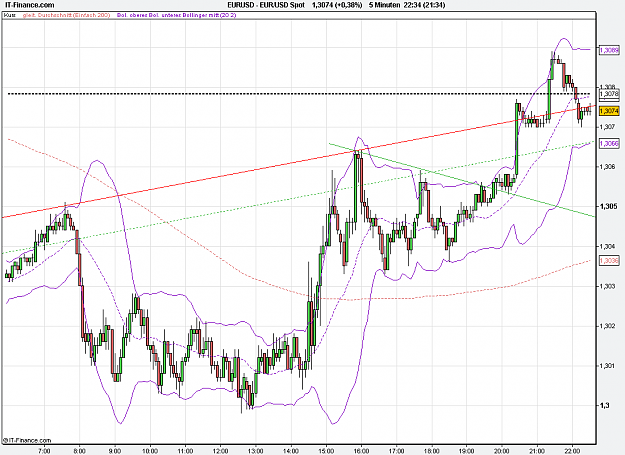Click the 1,303 price axis label
Viewport: 625px width, 455px height.
point(607,286)
